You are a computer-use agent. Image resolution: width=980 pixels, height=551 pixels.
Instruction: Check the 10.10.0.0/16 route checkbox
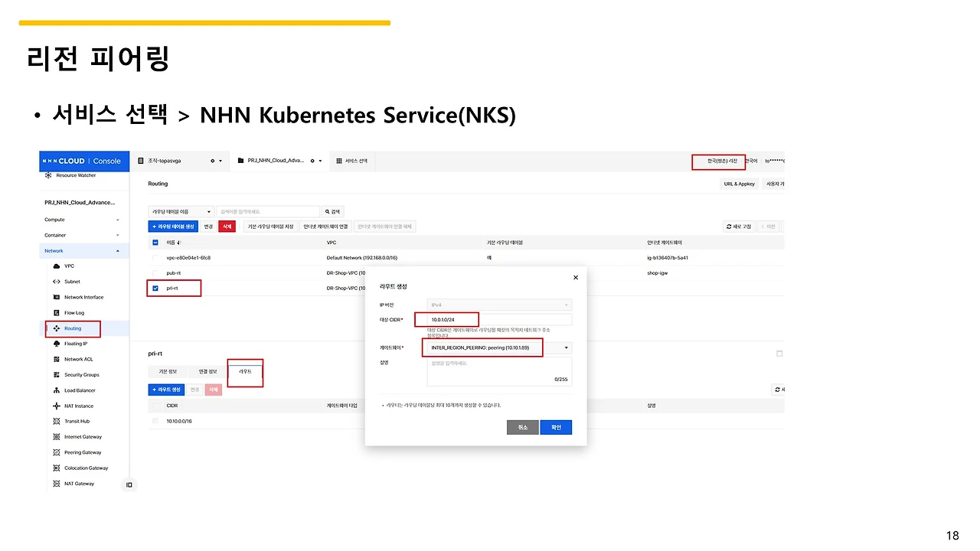(x=155, y=421)
